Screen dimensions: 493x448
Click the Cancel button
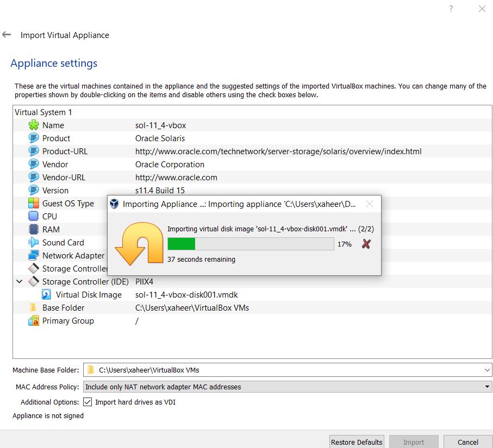click(x=469, y=442)
